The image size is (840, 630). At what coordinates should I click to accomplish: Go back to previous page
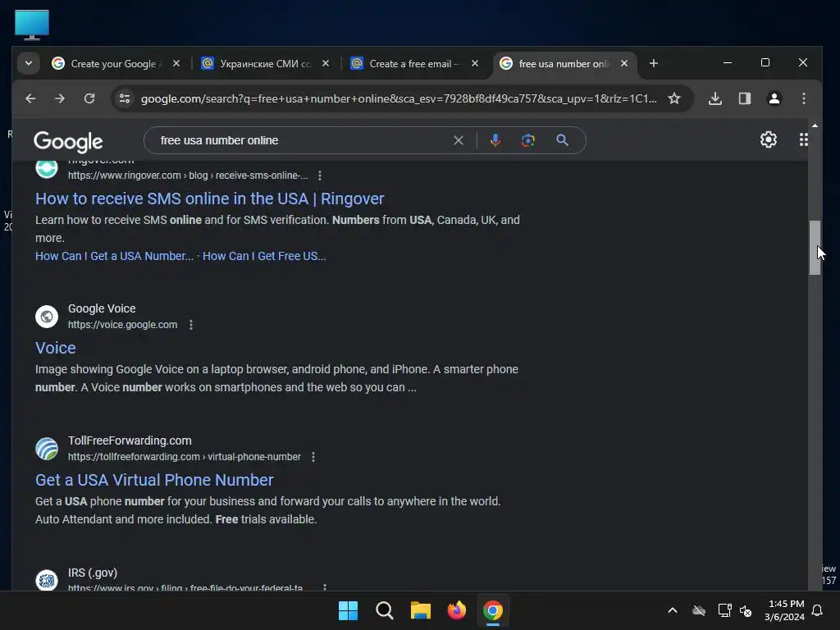pos(30,98)
